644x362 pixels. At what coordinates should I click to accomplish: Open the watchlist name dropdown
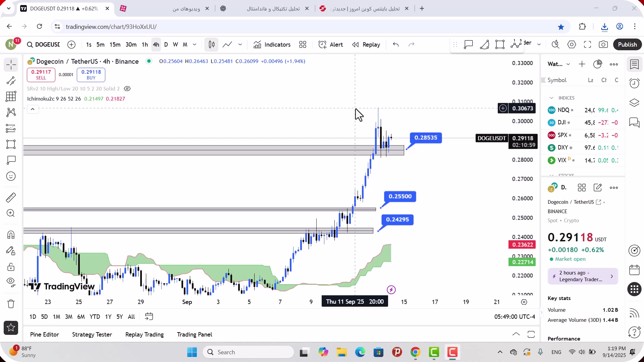(559, 64)
